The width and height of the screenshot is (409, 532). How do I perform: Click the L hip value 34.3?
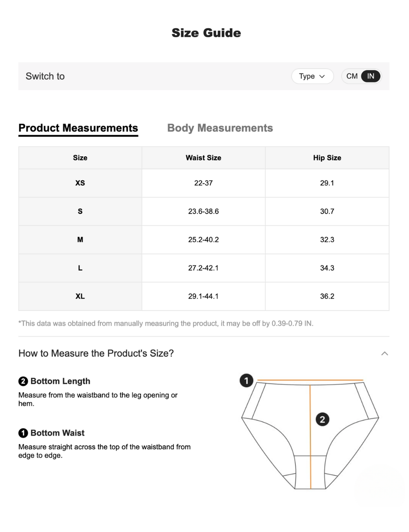327,268
